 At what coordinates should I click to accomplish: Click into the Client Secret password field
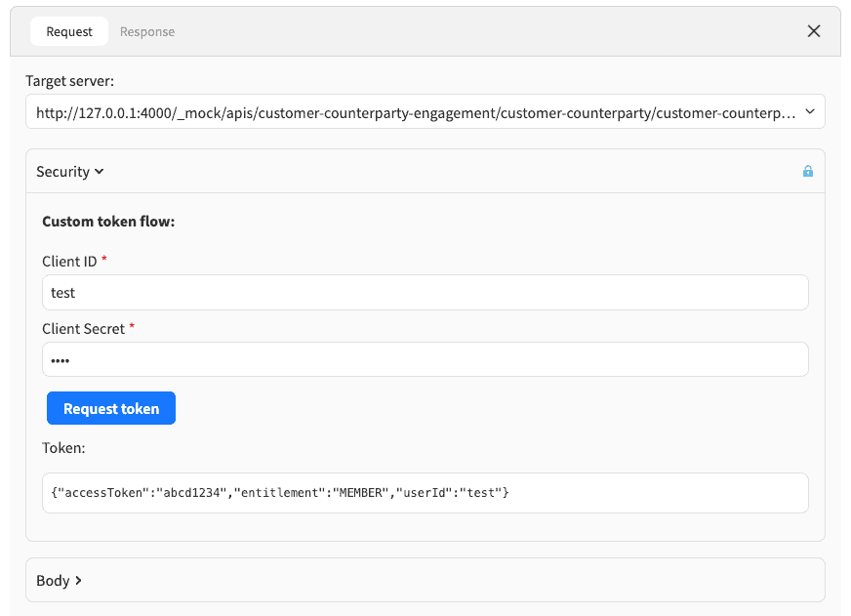425,359
